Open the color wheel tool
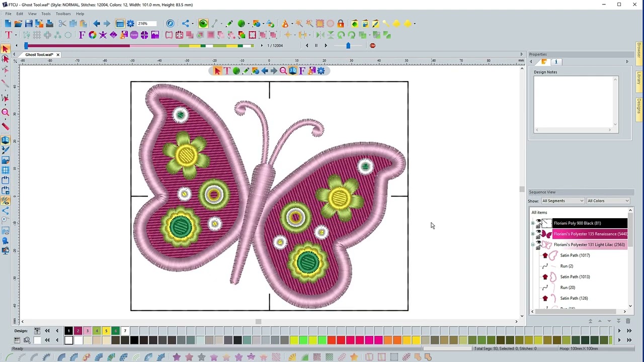Image resolution: width=644 pixels, height=362 pixels. pos(93,35)
